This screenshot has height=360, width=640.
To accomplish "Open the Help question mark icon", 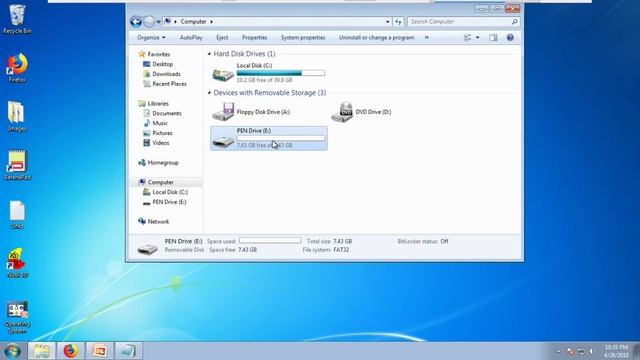I will (x=510, y=38).
